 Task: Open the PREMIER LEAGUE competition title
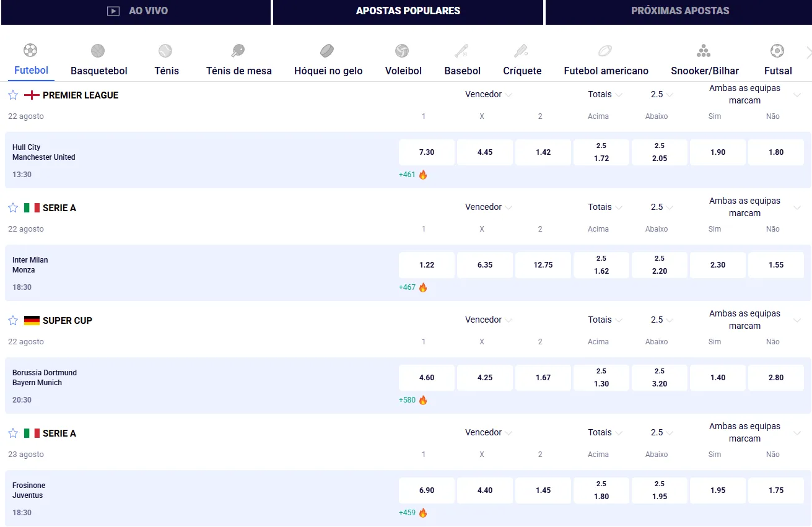point(81,95)
